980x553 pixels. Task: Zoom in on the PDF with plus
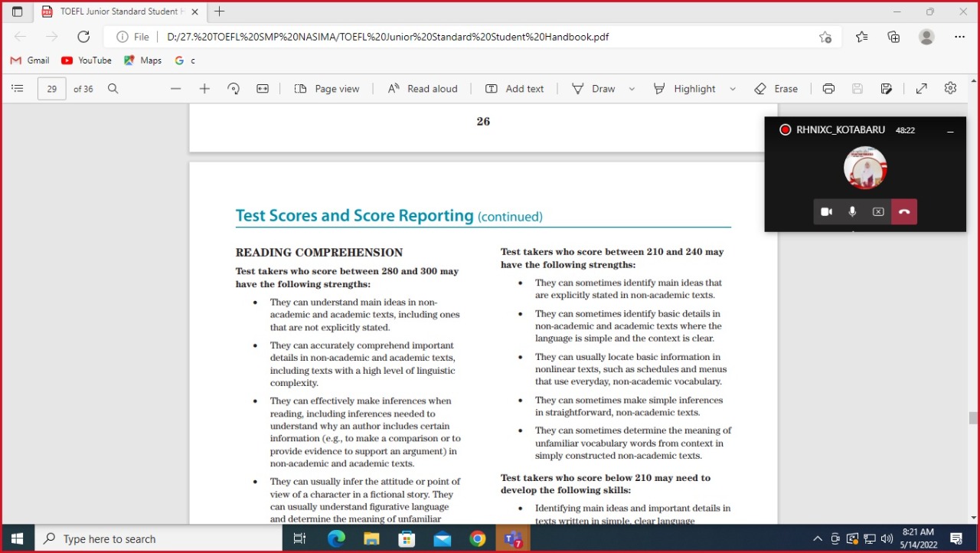(204, 89)
